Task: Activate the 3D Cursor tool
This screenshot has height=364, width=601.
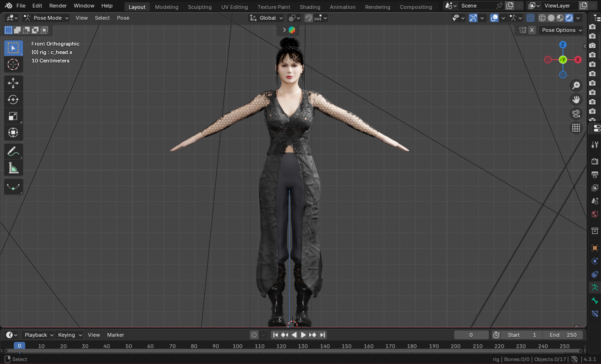Action: [x=13, y=64]
